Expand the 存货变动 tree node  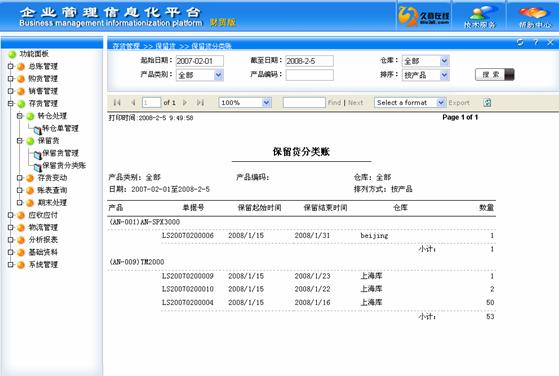[x=20, y=178]
